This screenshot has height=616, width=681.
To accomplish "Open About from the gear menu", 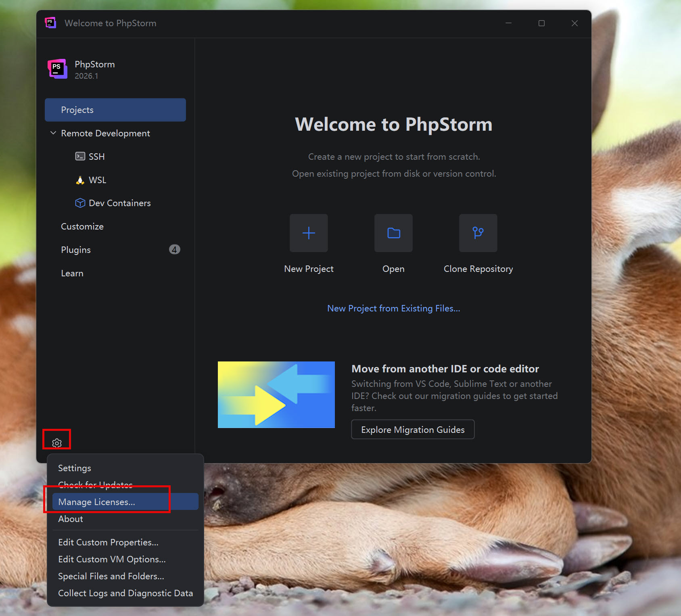I will (71, 519).
